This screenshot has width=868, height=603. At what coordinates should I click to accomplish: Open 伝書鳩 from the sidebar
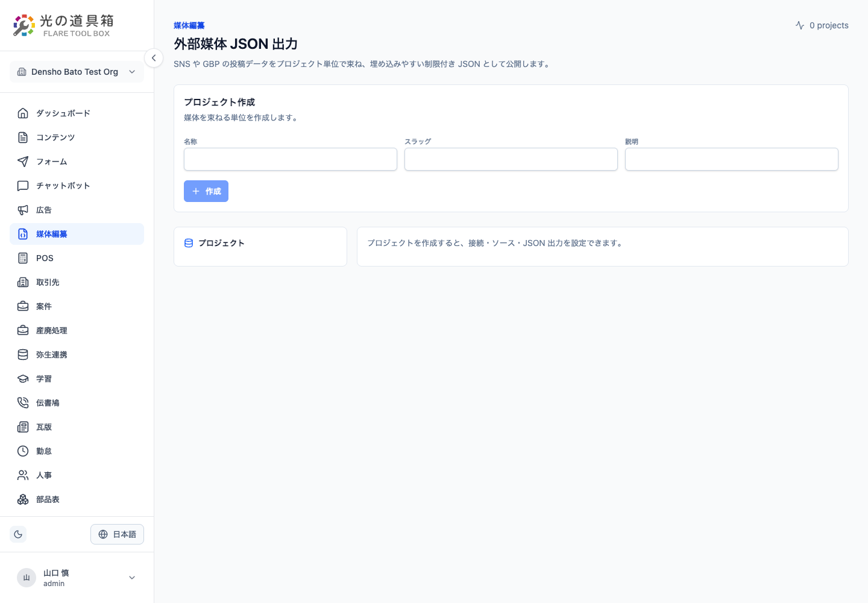pyautogui.click(x=77, y=403)
